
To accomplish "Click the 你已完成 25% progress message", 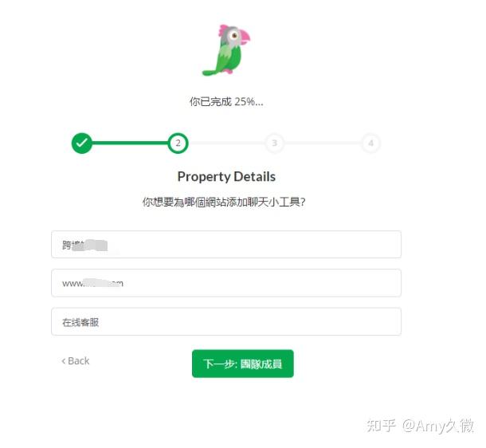I will [226, 102].
